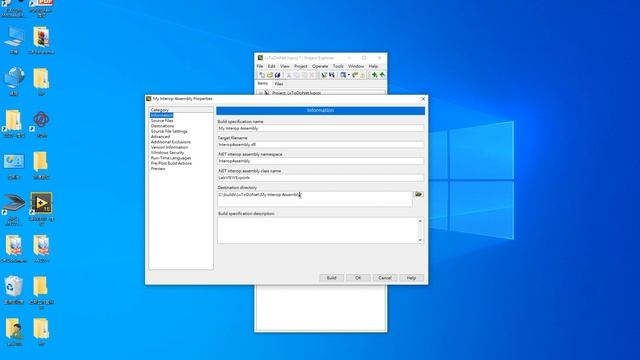This screenshot has width=640, height=360.
Task: Open the Project menu in Project Explorer
Action: point(300,66)
